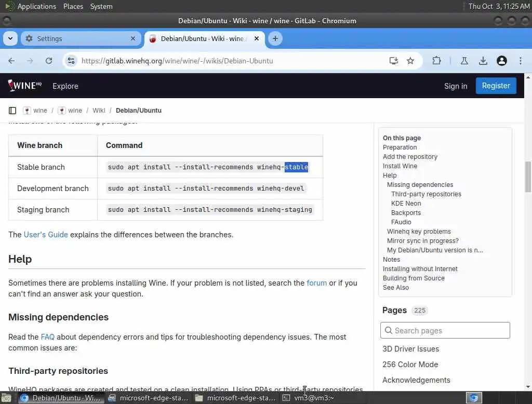
Task: Jump to Preparation section
Action: (x=400, y=147)
